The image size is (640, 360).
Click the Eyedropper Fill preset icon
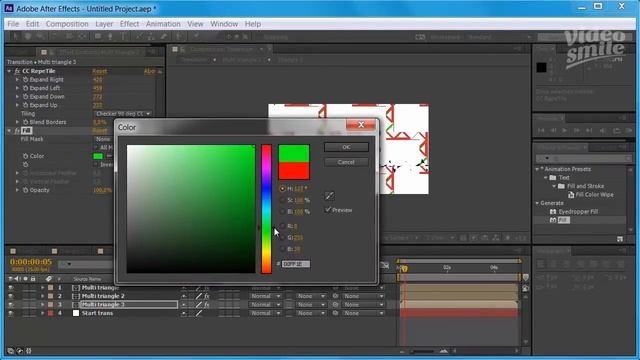[553, 211]
